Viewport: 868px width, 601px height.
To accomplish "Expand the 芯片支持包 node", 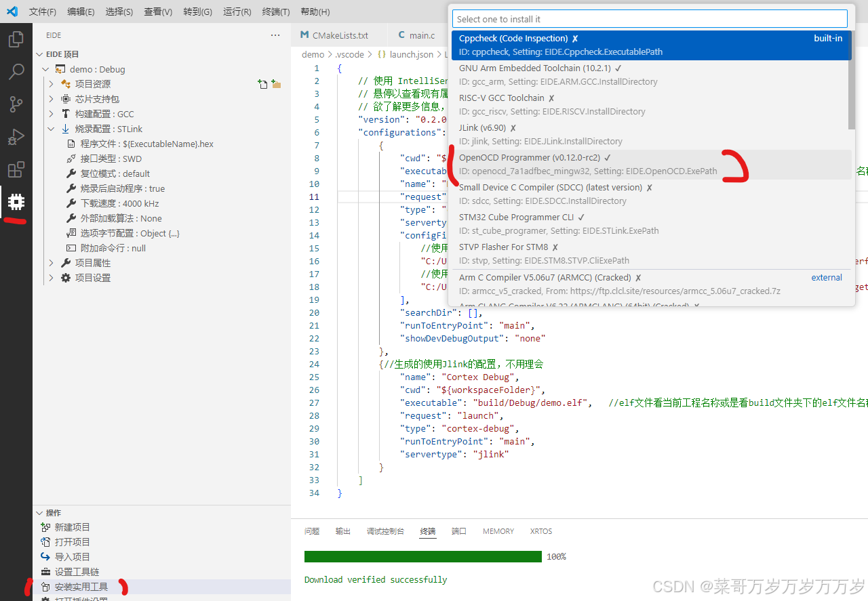I will point(52,99).
